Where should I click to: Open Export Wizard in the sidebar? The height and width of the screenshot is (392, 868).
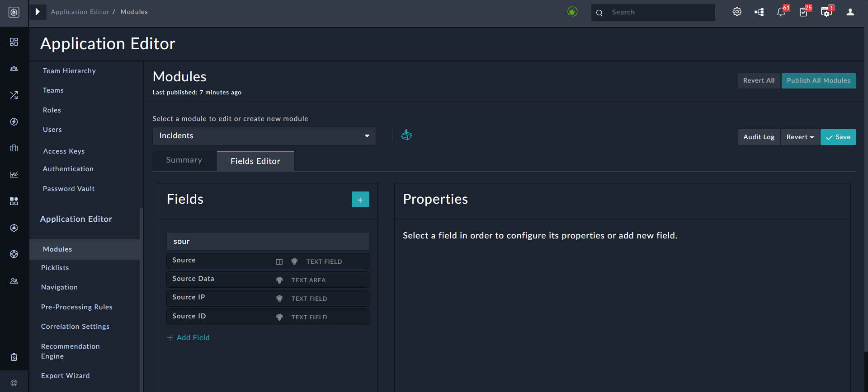pos(66,376)
